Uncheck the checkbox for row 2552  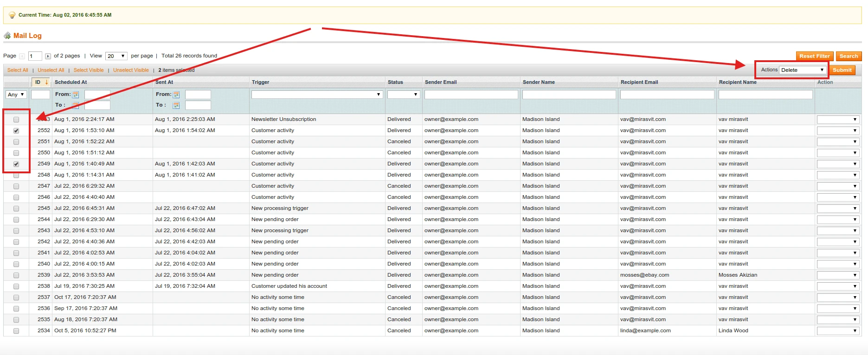click(x=16, y=131)
